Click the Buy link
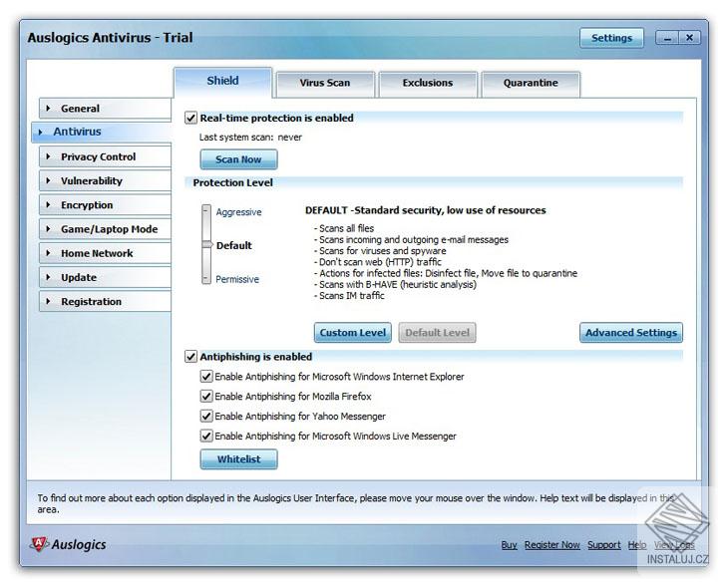Screen dimensions: 728x586 click(x=509, y=545)
